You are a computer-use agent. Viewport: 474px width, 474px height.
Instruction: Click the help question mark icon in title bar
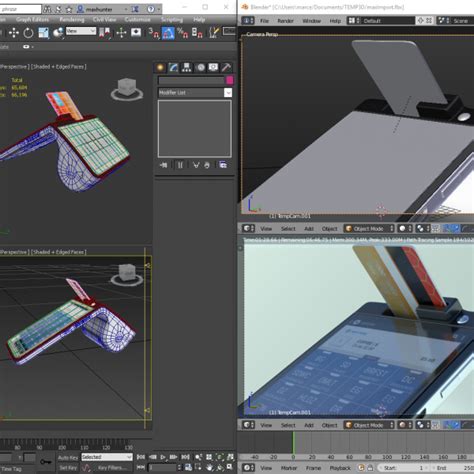(151, 9)
